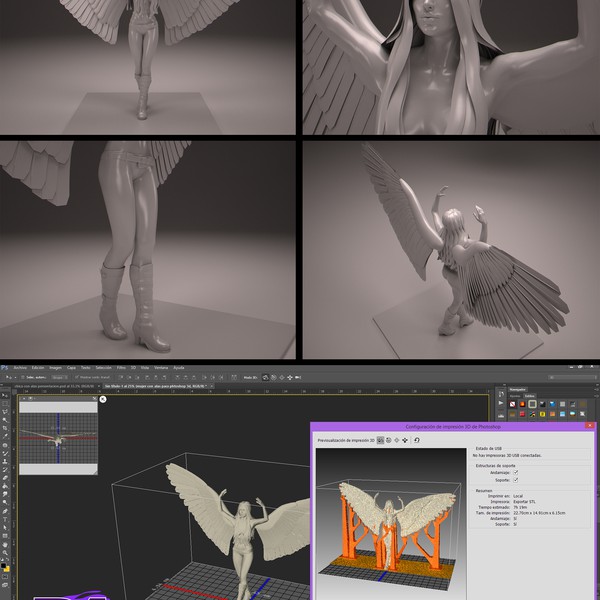Image resolution: width=600 pixels, height=600 pixels.
Task: Open the Ventana menu
Action: point(161,368)
